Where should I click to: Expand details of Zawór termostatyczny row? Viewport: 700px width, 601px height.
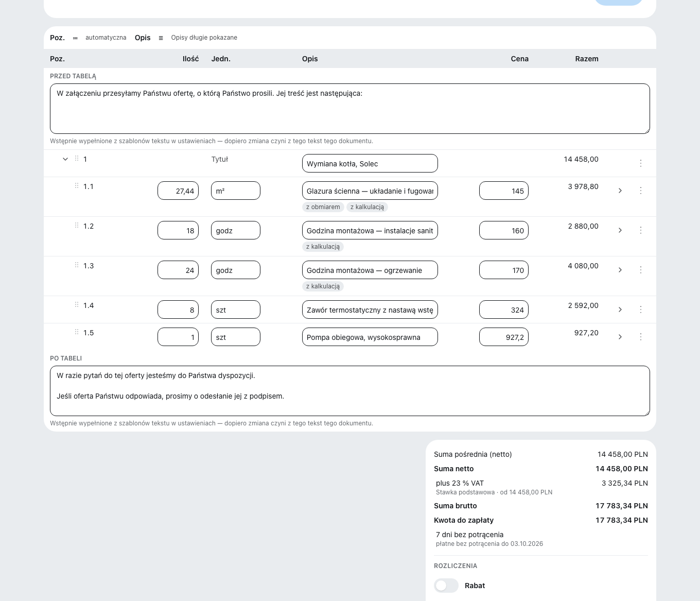[620, 310]
